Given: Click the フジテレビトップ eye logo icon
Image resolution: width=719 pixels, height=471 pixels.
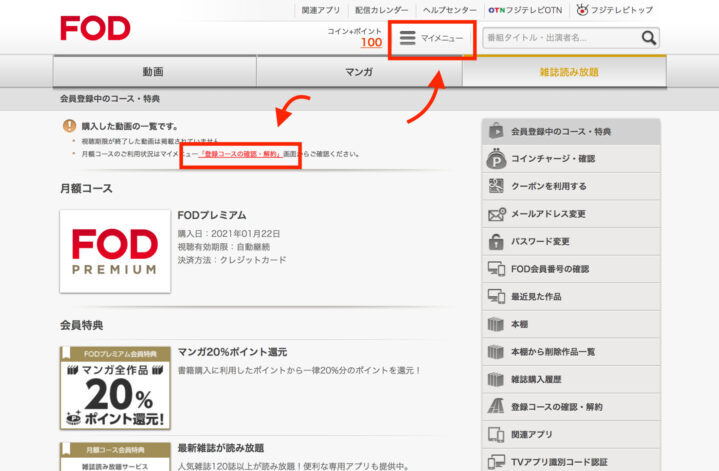Looking at the screenshot, I should click(582, 9).
